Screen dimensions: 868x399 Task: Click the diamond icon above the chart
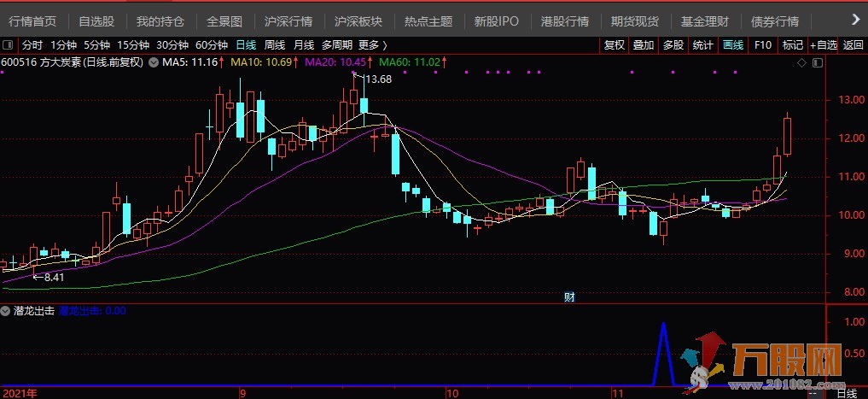[801, 63]
